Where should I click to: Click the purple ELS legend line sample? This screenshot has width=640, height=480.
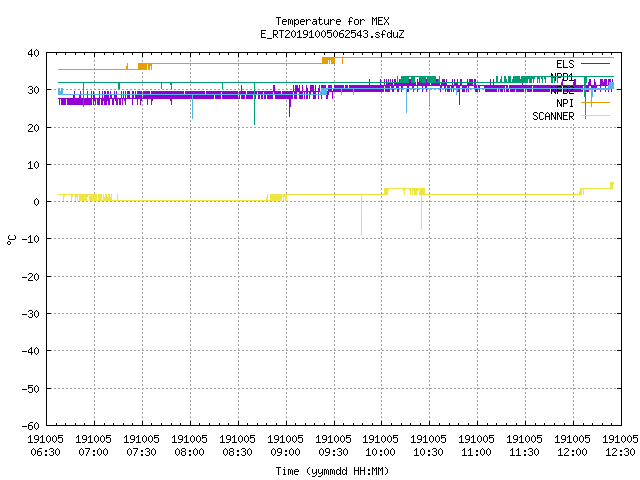point(596,64)
